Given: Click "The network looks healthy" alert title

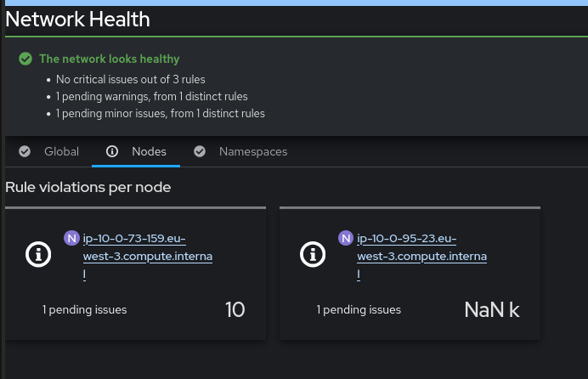Looking at the screenshot, I should (110, 59).
